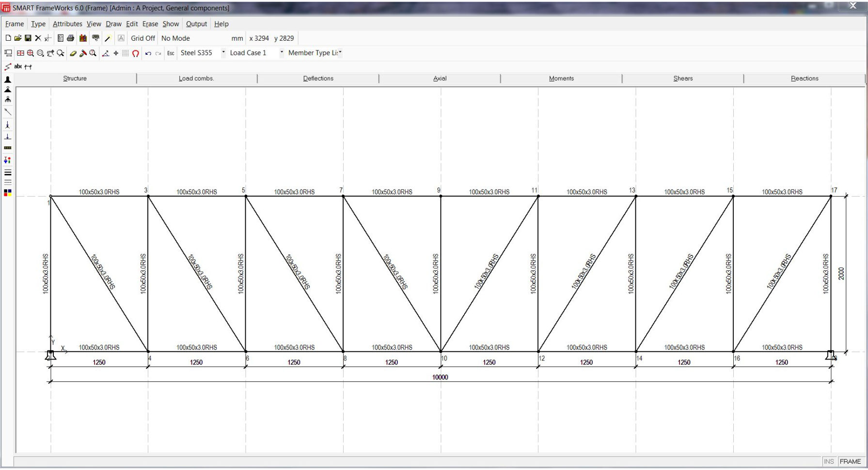Open the Member Type List dropdown
This screenshot has height=470, width=868.
340,53
